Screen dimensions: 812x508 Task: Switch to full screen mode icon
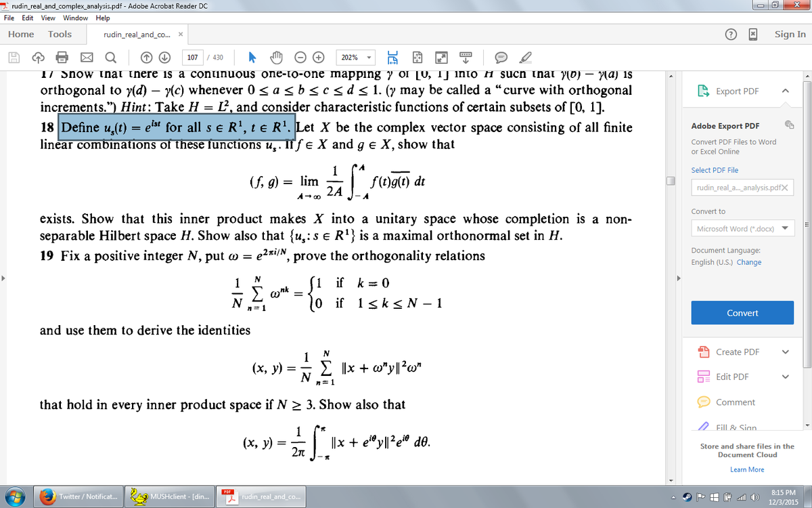click(442, 58)
